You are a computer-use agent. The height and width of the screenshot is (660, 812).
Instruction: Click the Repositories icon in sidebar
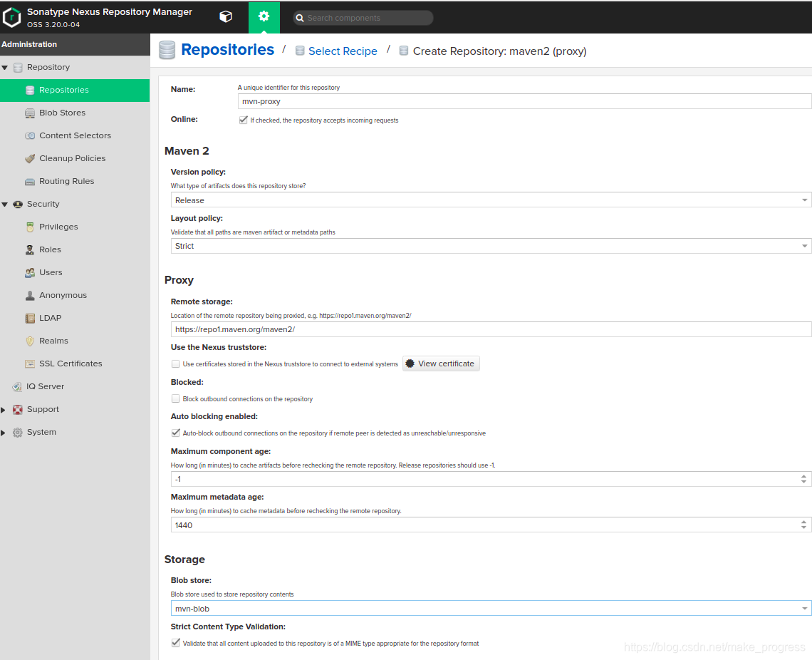tap(30, 90)
